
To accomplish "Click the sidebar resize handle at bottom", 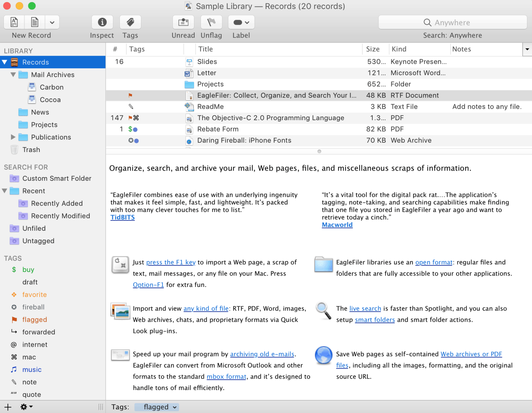I will tap(101, 407).
